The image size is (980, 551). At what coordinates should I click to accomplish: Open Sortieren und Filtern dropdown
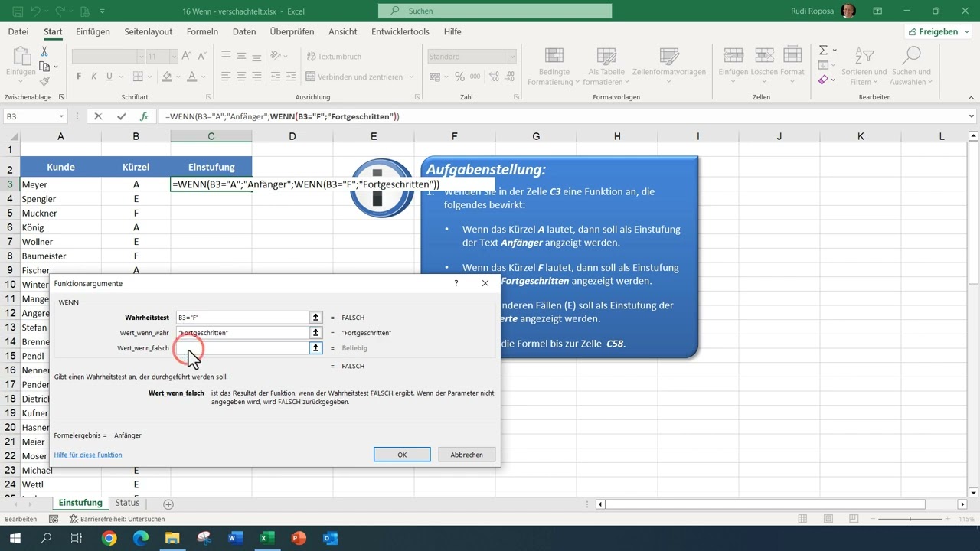pos(864,67)
